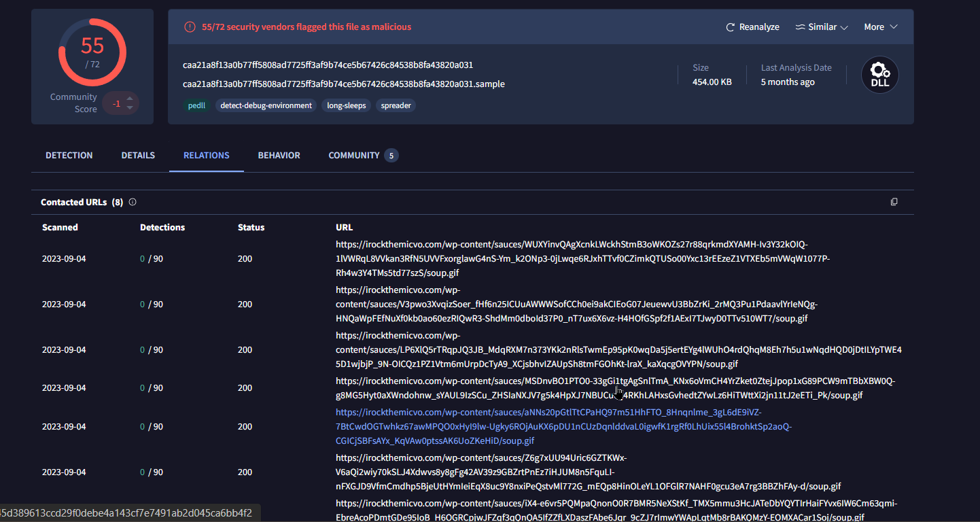Click the DLL file type icon
Image resolution: width=980 pixels, height=522 pixels.
click(x=880, y=75)
